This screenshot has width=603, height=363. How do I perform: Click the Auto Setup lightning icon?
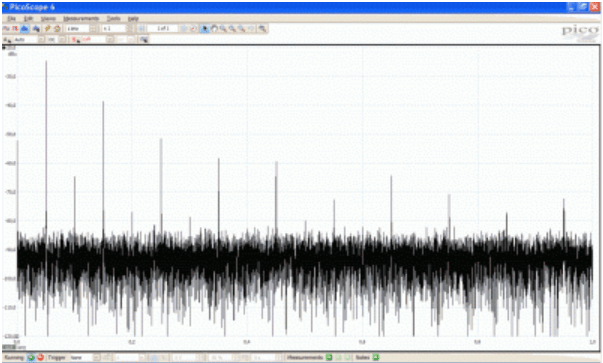coord(48,29)
